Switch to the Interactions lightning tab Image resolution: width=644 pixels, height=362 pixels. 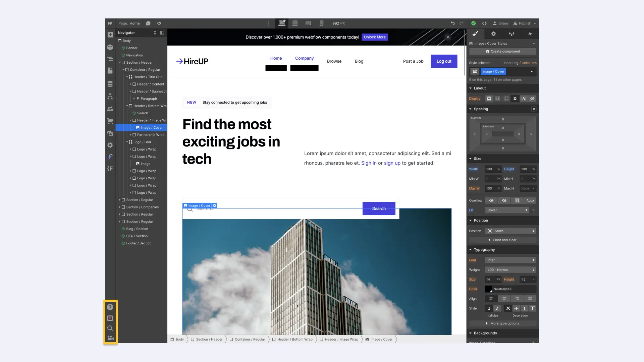pos(530,34)
